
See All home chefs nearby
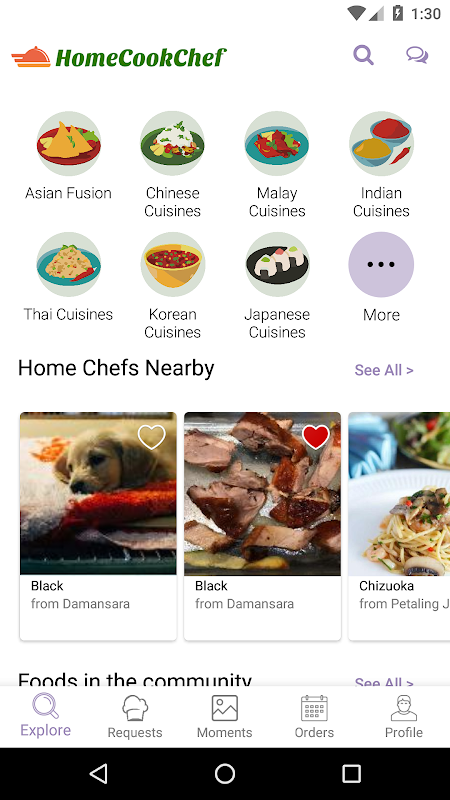(x=384, y=370)
